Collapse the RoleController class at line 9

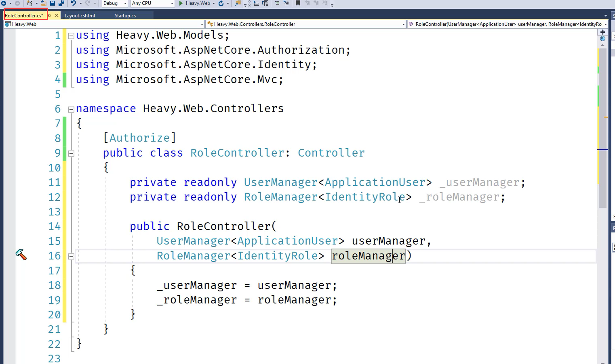(x=71, y=153)
